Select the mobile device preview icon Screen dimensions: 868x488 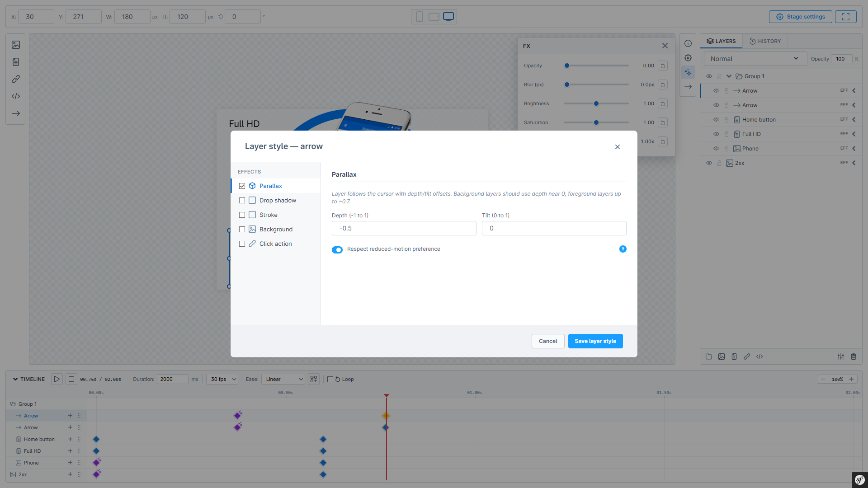(420, 17)
